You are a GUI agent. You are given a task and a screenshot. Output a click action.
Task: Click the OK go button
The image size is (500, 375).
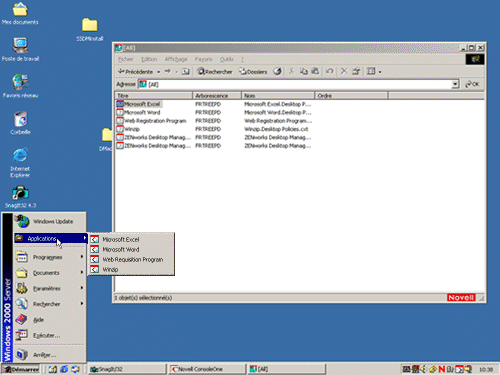(472, 84)
